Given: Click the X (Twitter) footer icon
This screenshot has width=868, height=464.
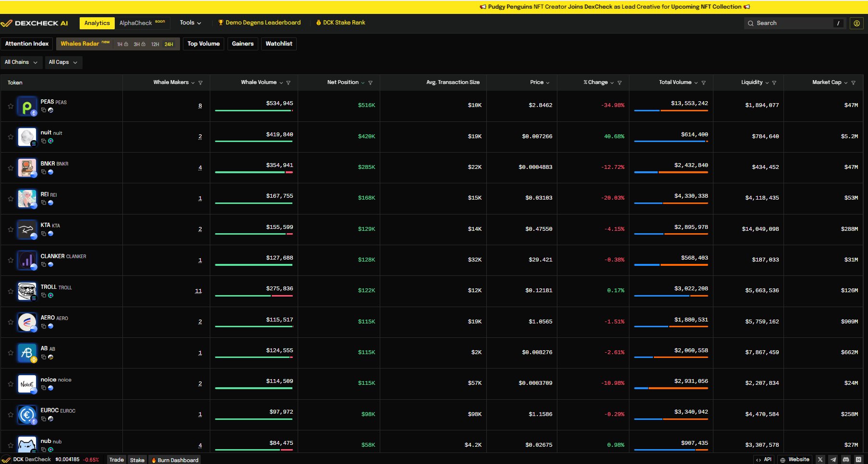Looking at the screenshot, I should click(820, 460).
